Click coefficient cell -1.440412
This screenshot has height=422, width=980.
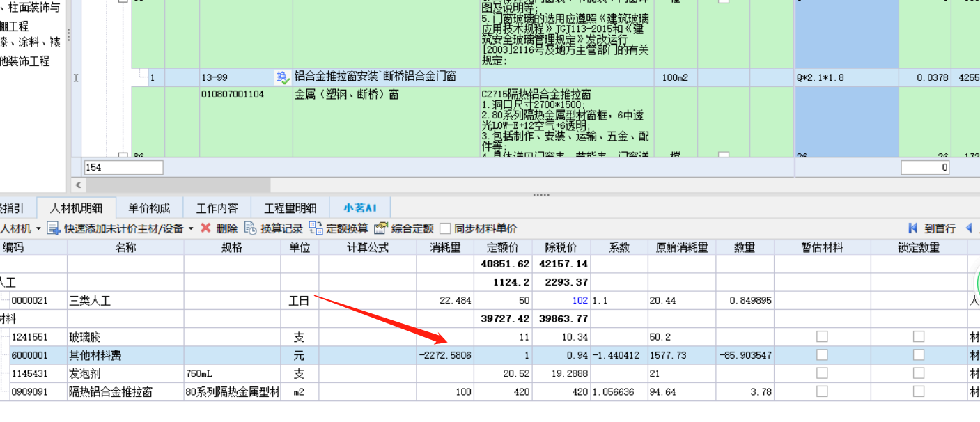click(x=619, y=355)
